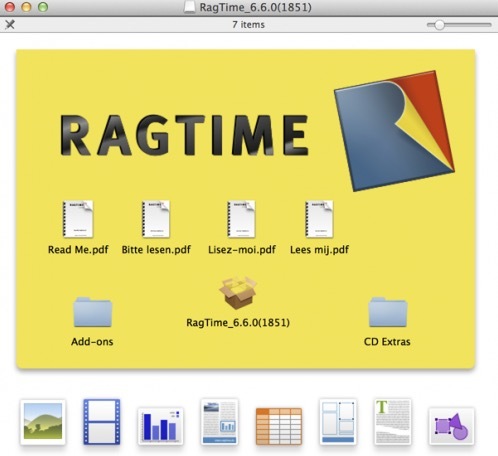Open the Read Me.pdf document icon
Image resolution: width=498 pixels, height=456 pixels.
78,219
